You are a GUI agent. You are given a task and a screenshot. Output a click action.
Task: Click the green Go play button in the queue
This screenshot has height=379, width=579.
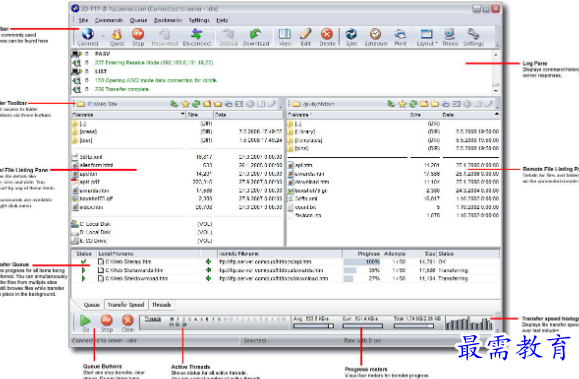pyautogui.click(x=85, y=320)
